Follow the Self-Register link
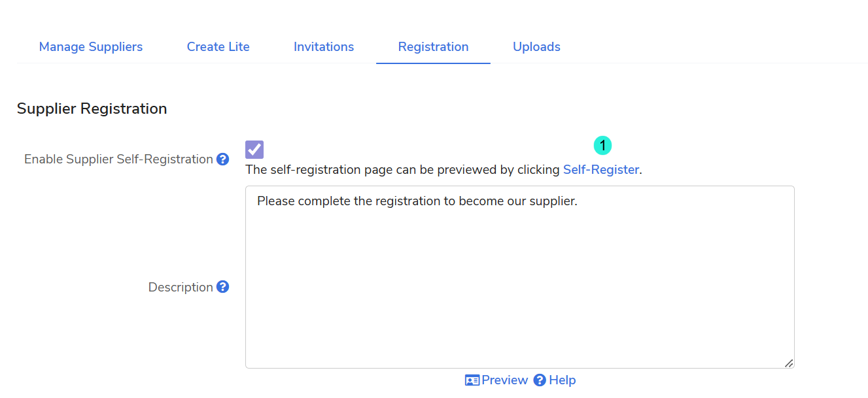The width and height of the screenshot is (868, 398). click(600, 170)
